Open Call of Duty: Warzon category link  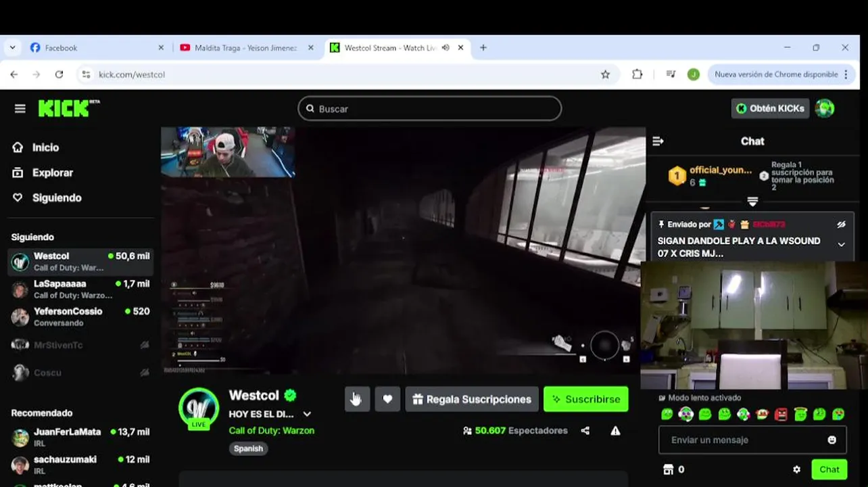coord(271,430)
